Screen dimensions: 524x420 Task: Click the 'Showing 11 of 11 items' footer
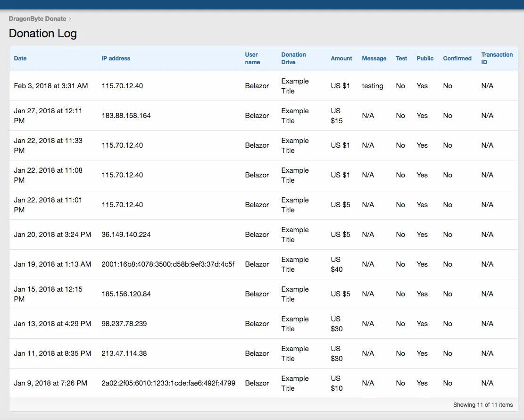coord(482,405)
